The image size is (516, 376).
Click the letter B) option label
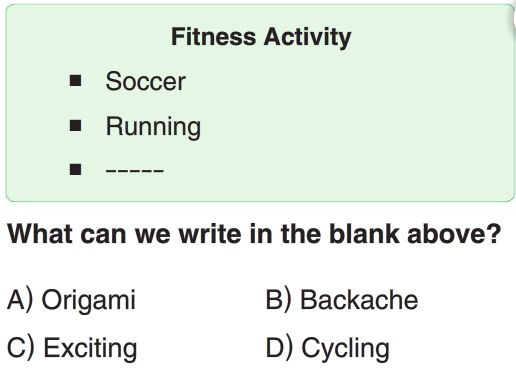tap(279, 300)
